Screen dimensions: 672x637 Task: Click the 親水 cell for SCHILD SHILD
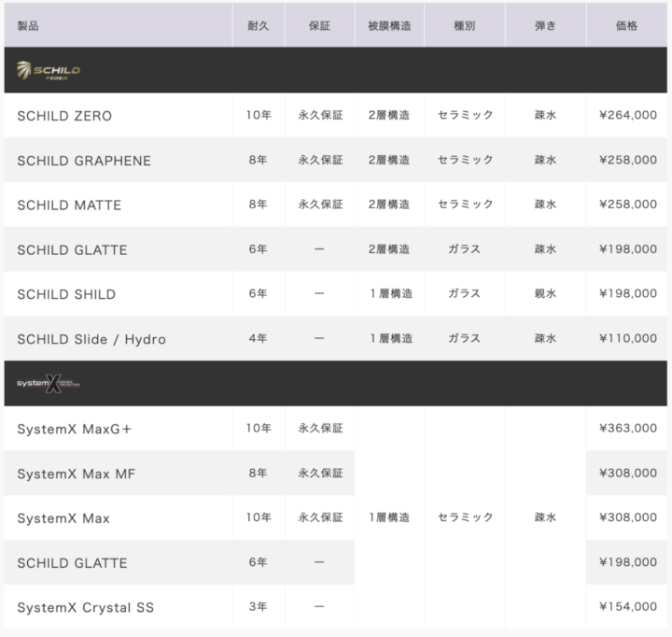[x=546, y=293]
